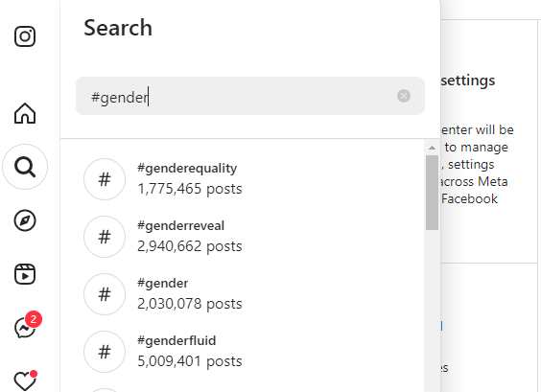Open Messenger with 2 unread messages
Viewport: 541px width, 392px height.
coord(26,325)
